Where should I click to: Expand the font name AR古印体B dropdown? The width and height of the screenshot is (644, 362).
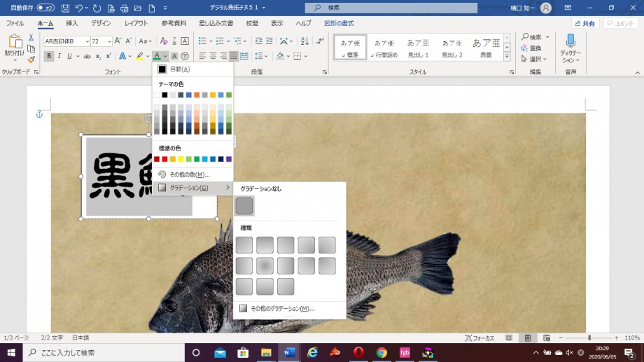pyautogui.click(x=87, y=41)
